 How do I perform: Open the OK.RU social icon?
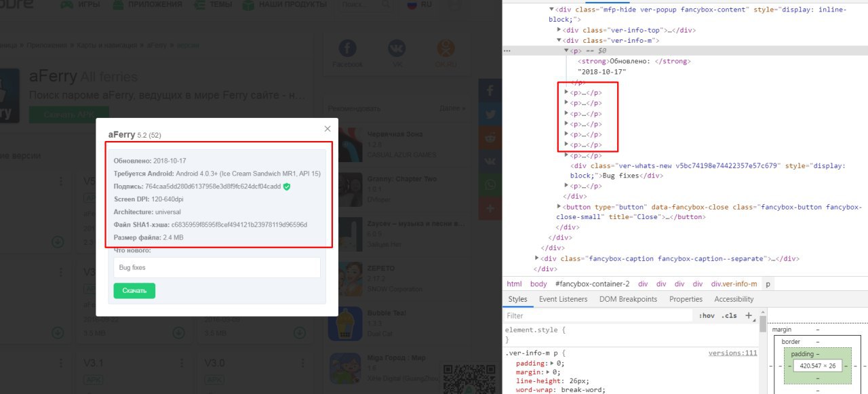[446, 49]
